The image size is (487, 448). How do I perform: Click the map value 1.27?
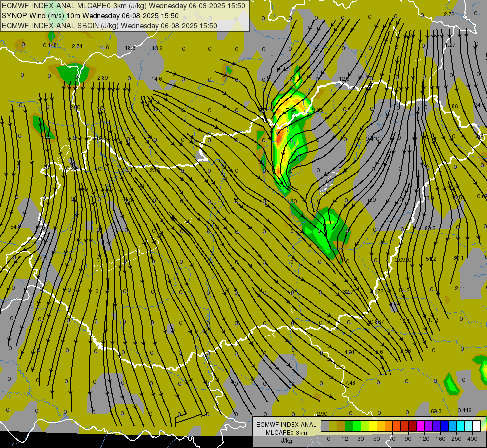450,45
